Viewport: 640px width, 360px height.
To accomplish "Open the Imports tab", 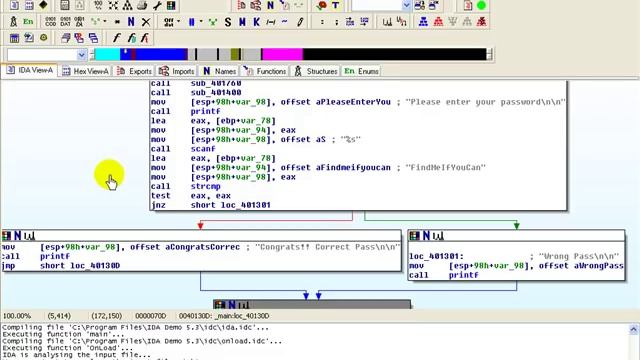I will [x=177, y=71].
